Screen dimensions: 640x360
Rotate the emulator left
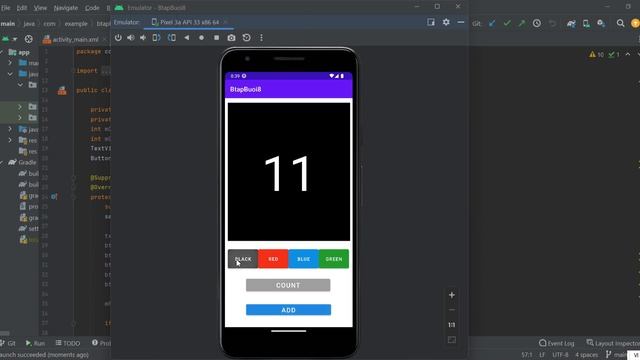pyautogui.click(x=156, y=38)
